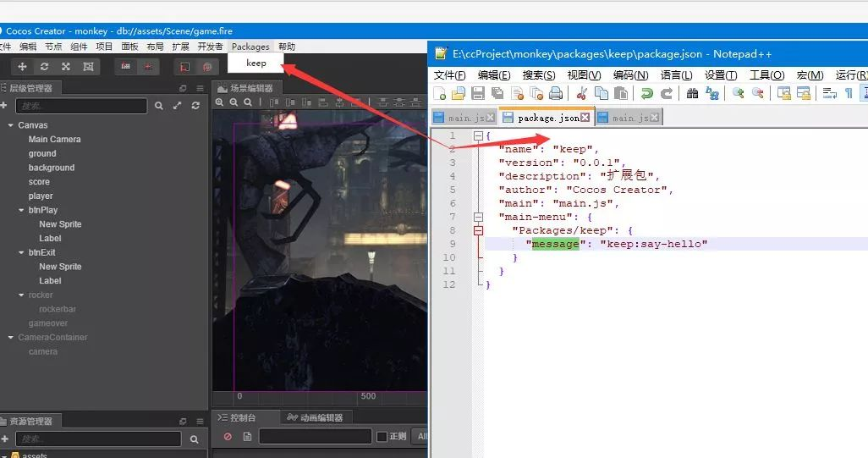Collapse the CameraContainer node in hierarchy
This screenshot has height=458, width=868.
10,337
